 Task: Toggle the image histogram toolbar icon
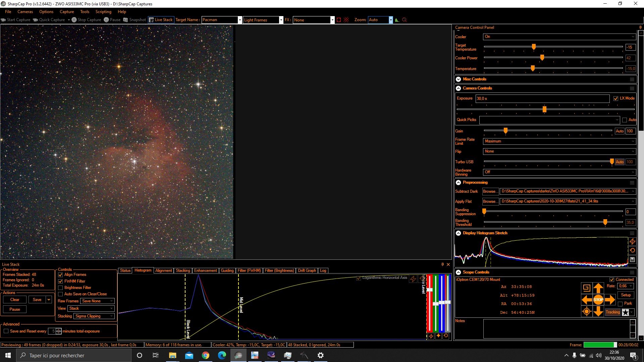click(x=397, y=20)
